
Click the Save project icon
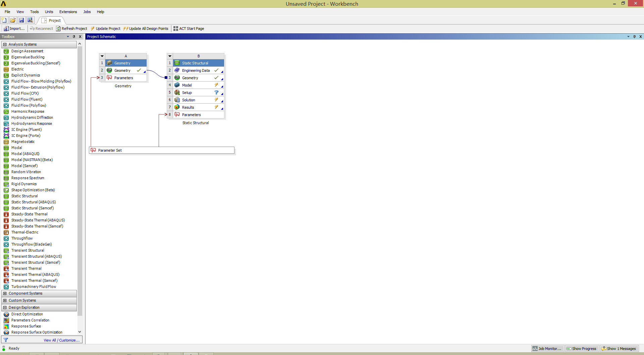[21, 20]
